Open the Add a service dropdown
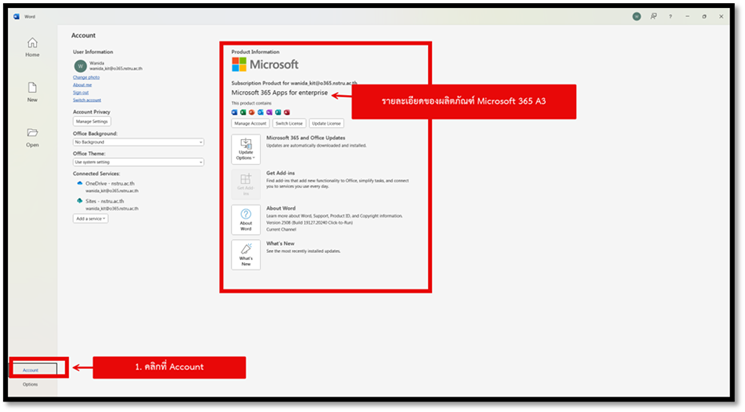The image size is (745, 412). [91, 218]
